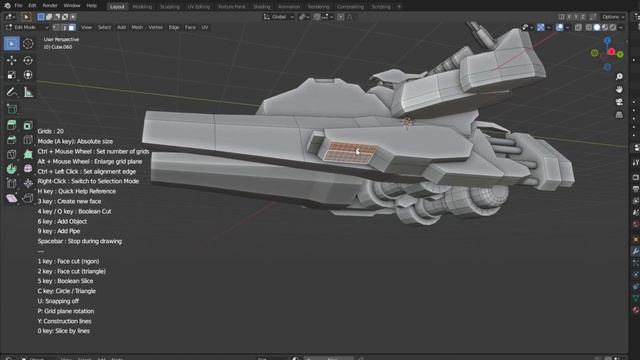Switch perspective/orthographic view icon

click(619, 115)
